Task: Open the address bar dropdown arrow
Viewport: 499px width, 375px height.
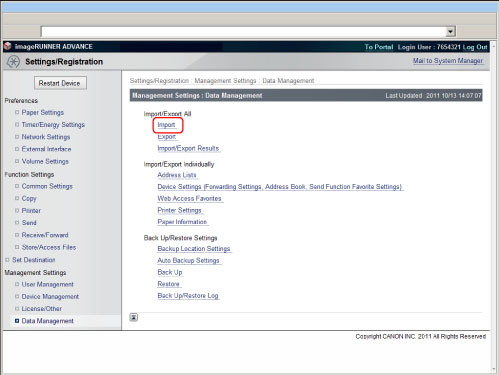Action: (x=451, y=32)
